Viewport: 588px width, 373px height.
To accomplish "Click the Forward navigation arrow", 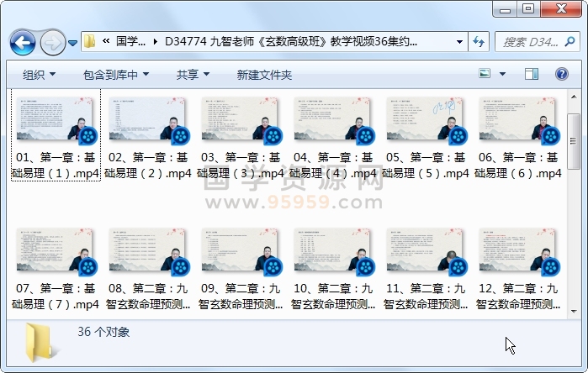I will 52,43.
